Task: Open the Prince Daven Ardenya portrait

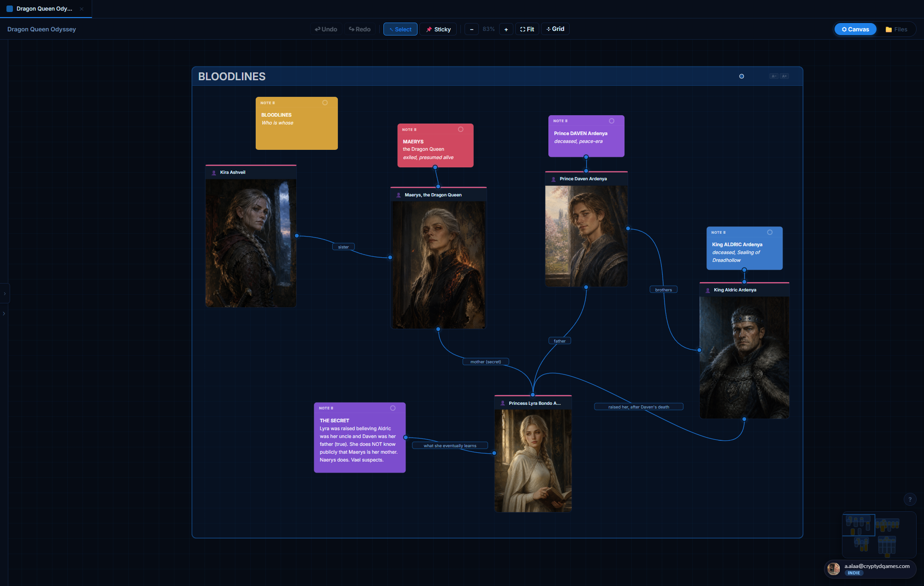Action: click(x=586, y=236)
